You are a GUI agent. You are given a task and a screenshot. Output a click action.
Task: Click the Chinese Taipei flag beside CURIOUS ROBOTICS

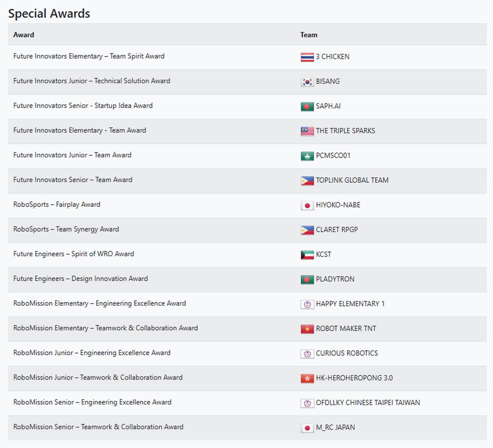[x=307, y=354]
